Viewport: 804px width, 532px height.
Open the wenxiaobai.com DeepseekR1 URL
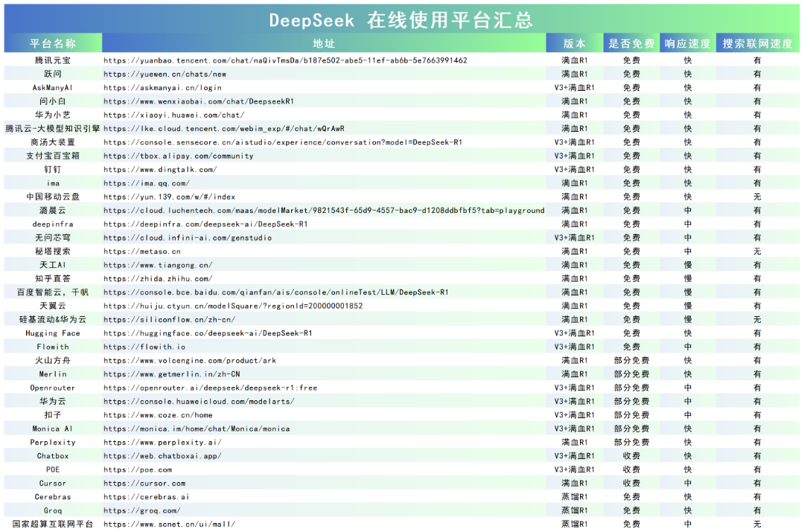tap(199, 101)
